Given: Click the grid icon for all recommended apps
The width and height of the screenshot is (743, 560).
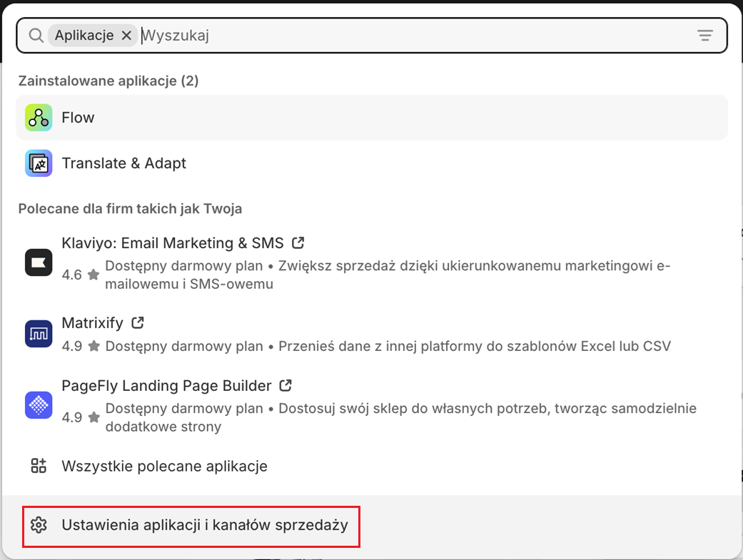Looking at the screenshot, I should click(39, 467).
